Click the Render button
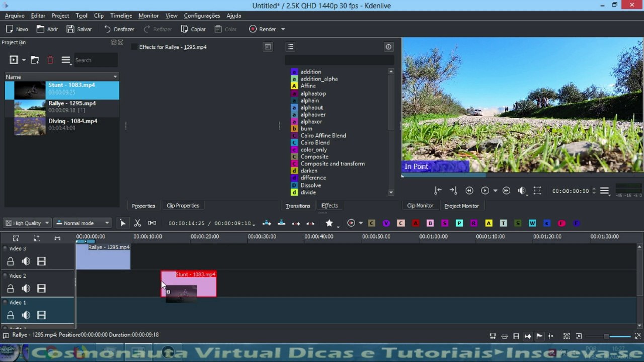Screen dimensions: 644x362 pyautogui.click(x=262, y=29)
